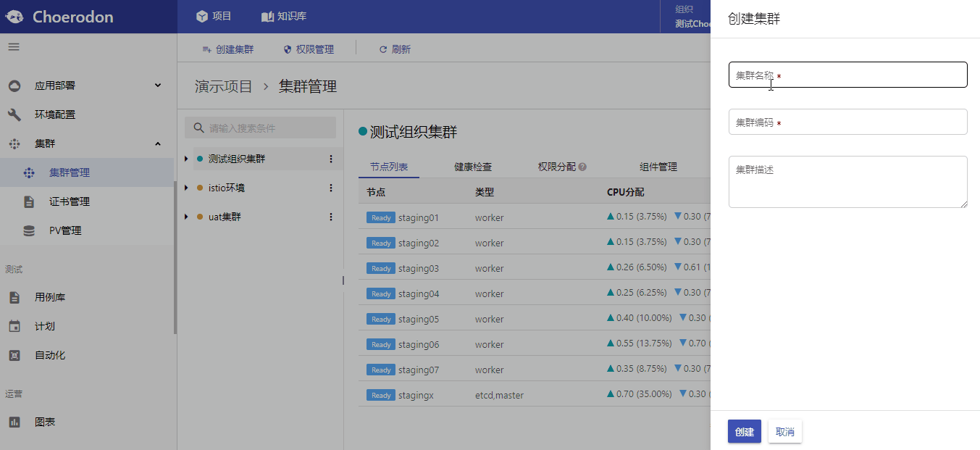Select the 证书管理 sidebar icon
Viewport: 980px width, 450px height.
[28, 201]
